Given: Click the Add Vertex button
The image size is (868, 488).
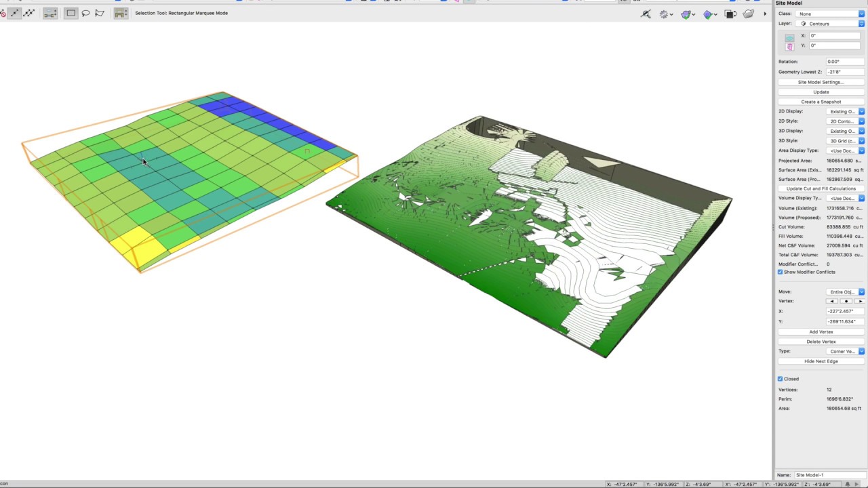Looking at the screenshot, I should coord(821,332).
